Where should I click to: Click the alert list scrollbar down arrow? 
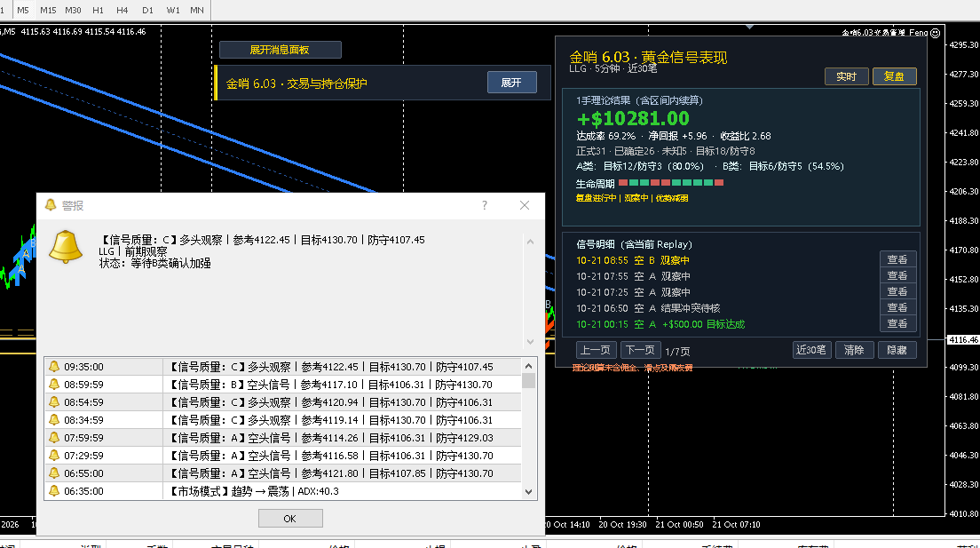tap(529, 492)
